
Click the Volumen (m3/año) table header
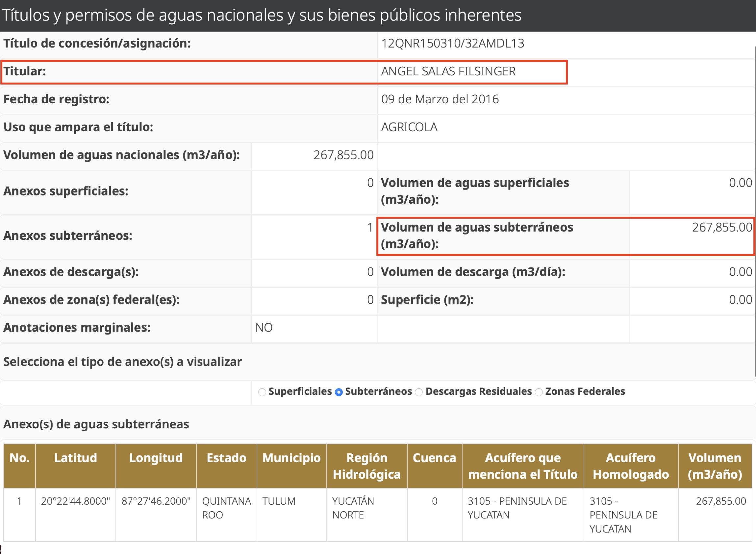715,466
